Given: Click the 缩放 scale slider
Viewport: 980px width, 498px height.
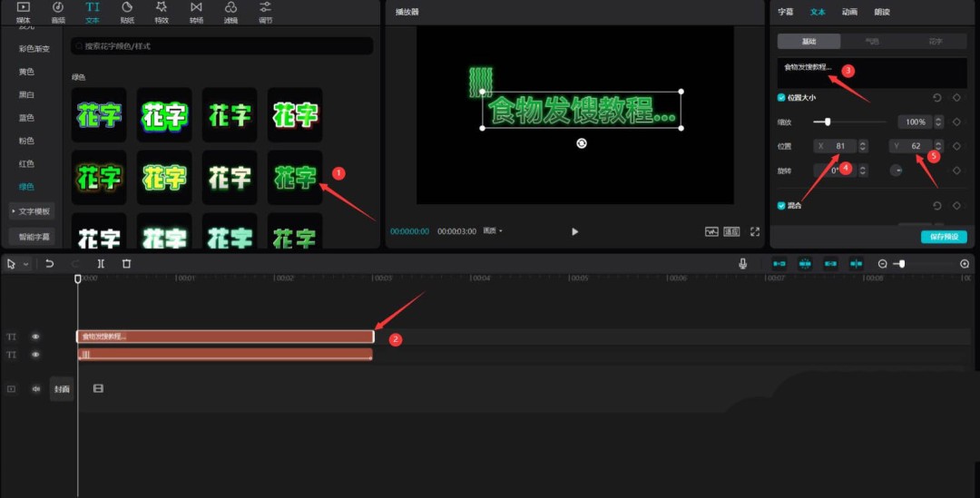Looking at the screenshot, I should [849, 122].
